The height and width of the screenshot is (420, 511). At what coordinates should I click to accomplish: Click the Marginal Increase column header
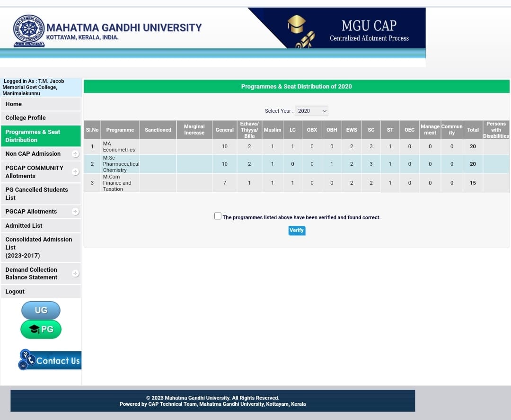tap(194, 130)
